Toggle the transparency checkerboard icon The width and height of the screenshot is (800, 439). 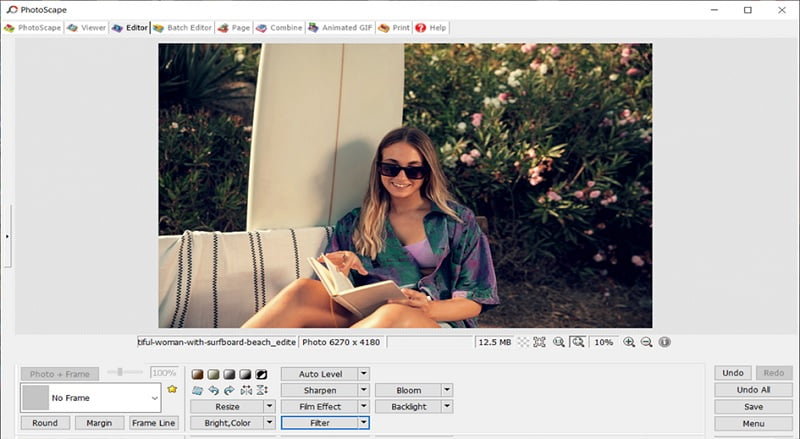coord(523,342)
